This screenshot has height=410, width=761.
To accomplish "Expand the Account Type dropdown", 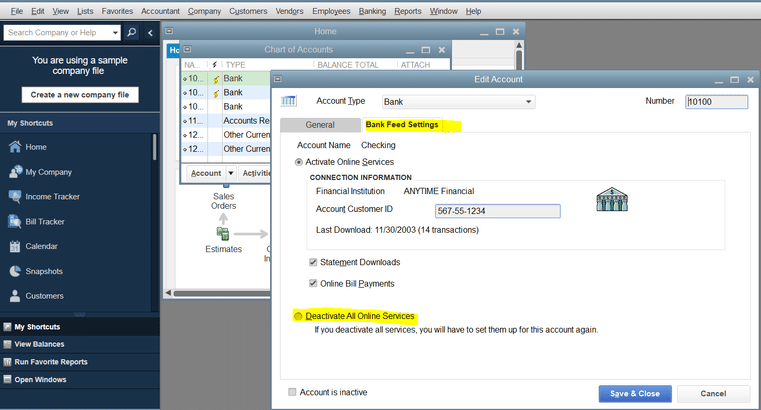I will (x=529, y=102).
